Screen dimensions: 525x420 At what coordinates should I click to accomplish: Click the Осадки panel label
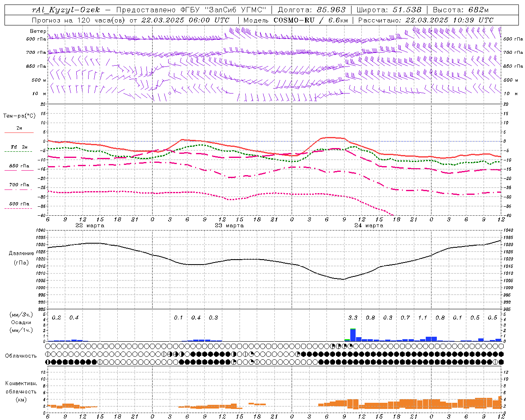(x=21, y=322)
